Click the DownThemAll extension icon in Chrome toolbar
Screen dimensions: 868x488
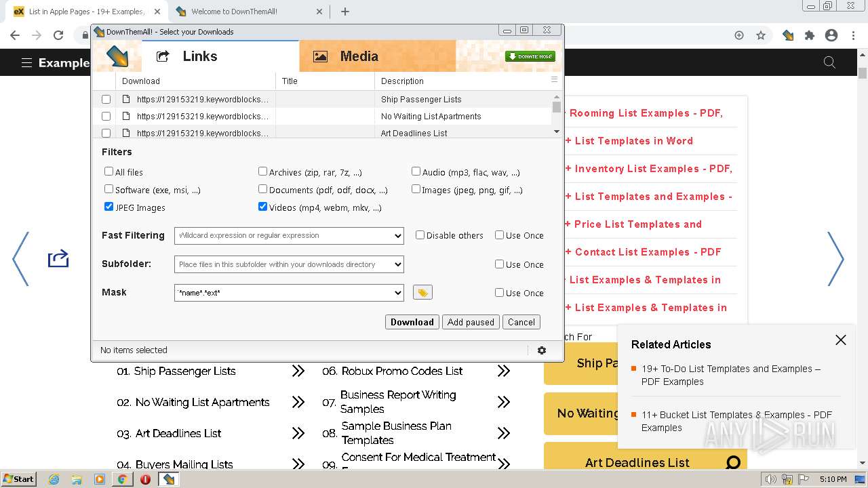coord(788,35)
